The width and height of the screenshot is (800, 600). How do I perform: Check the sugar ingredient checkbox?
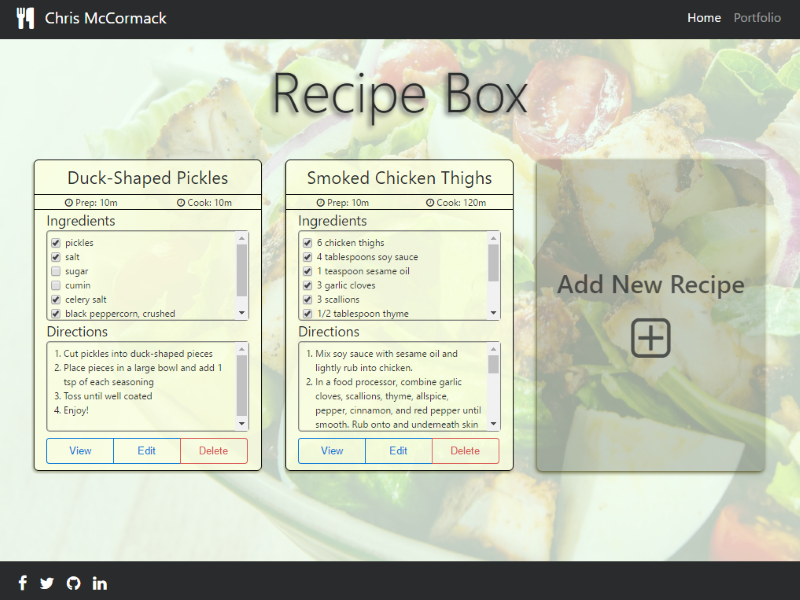56,271
